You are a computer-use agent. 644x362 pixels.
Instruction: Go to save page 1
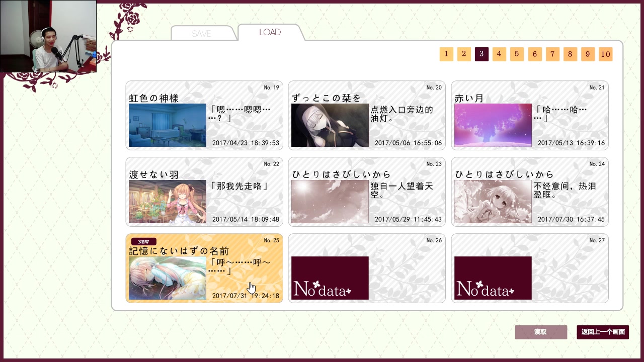(x=446, y=54)
